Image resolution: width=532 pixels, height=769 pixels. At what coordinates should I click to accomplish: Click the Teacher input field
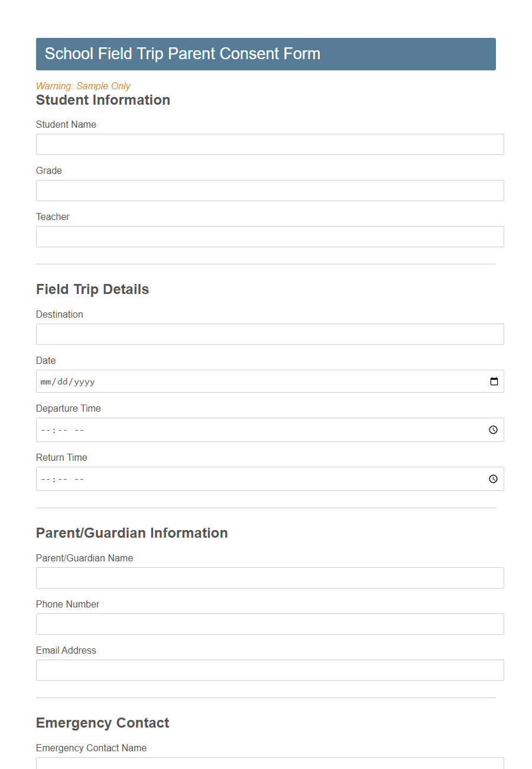(x=270, y=237)
